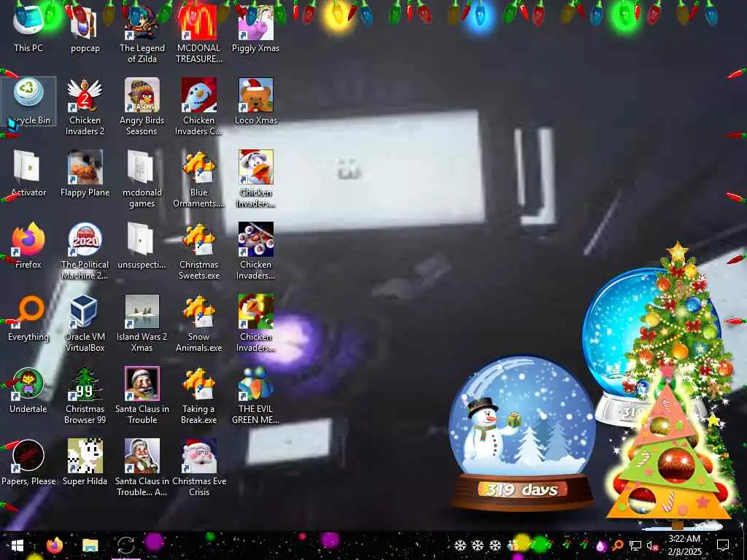Viewport: 747px width, 560px height.
Task: Launch THE EVIL GREEN ME... shortcut
Action: (256, 395)
